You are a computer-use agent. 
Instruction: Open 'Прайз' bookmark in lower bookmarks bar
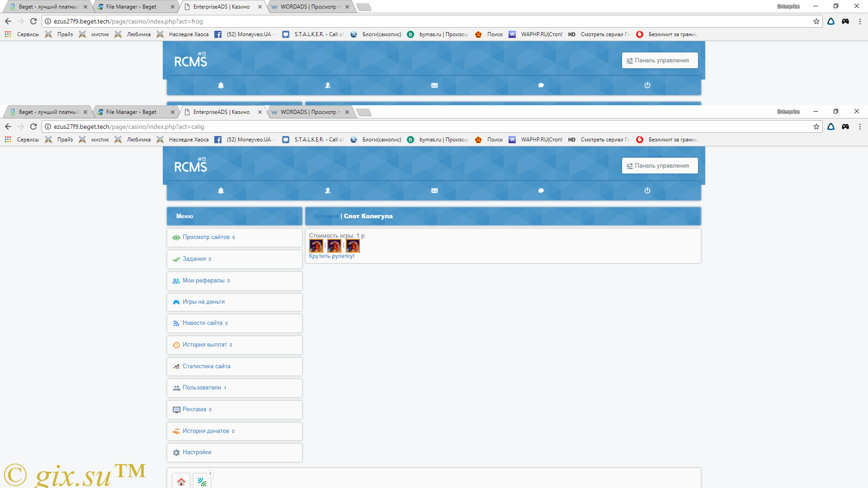click(59, 140)
